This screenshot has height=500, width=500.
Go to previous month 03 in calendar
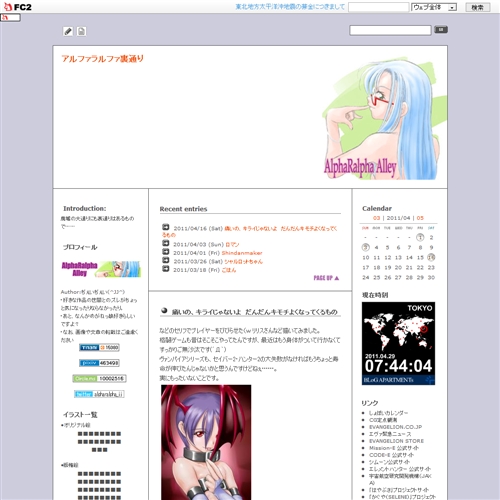click(x=376, y=218)
